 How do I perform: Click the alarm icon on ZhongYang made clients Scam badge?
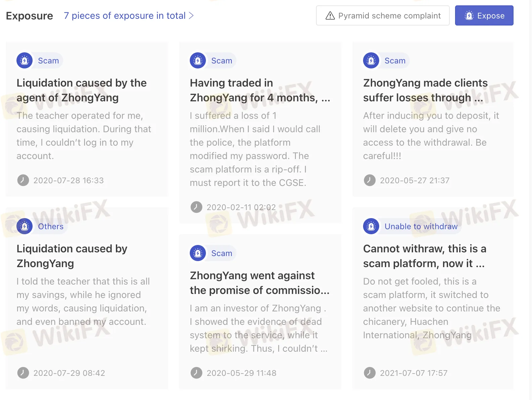pos(371,60)
